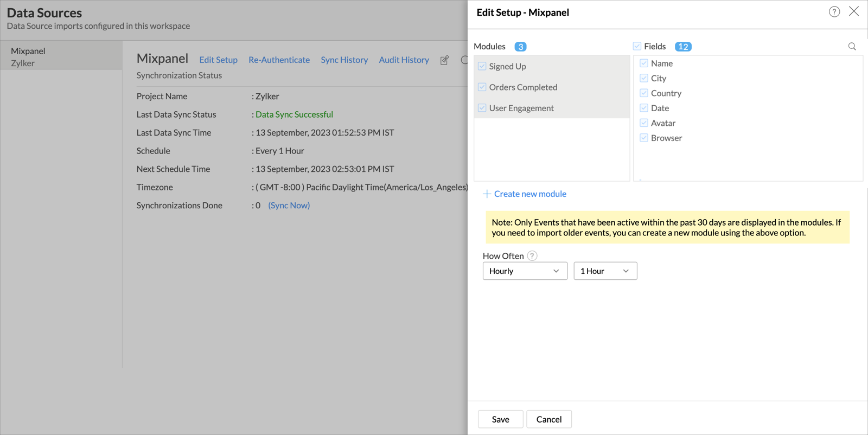The image size is (868, 435).
Task: Save the setup changes
Action: (500, 419)
